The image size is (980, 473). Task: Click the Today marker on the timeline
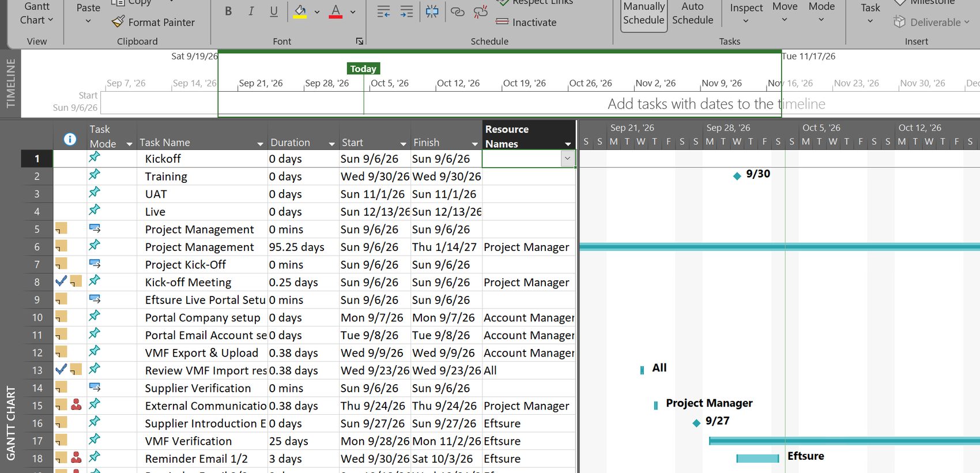click(x=363, y=69)
